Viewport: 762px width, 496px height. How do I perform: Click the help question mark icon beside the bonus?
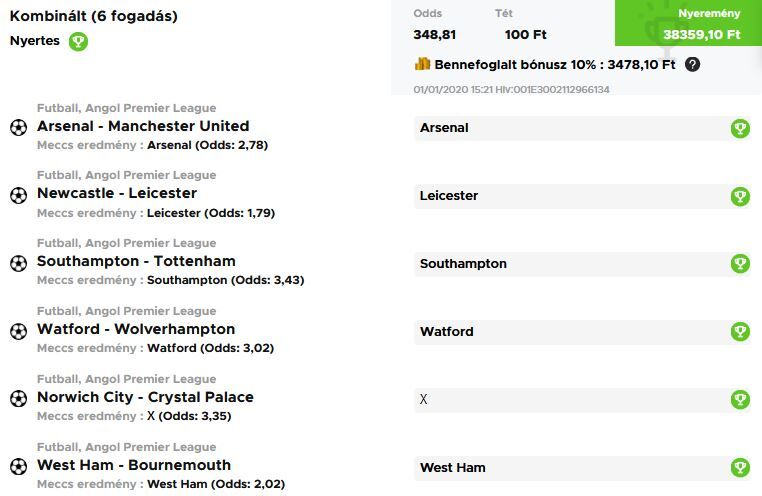(x=692, y=64)
